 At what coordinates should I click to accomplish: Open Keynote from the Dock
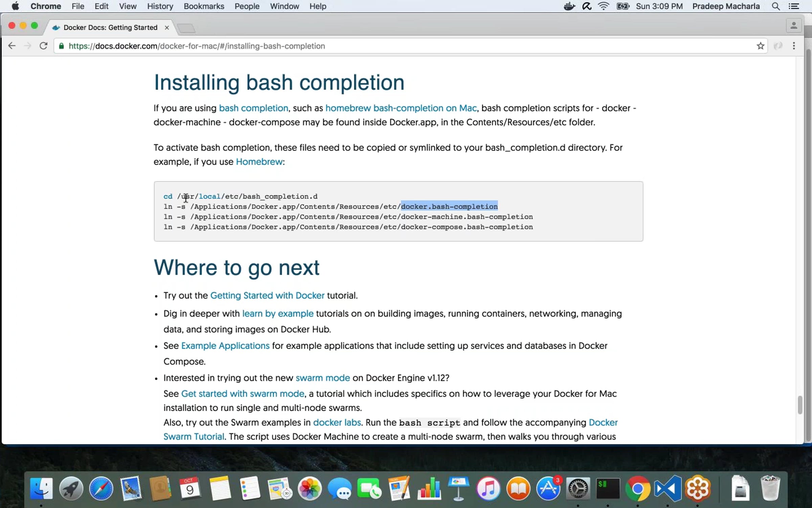coord(458,488)
